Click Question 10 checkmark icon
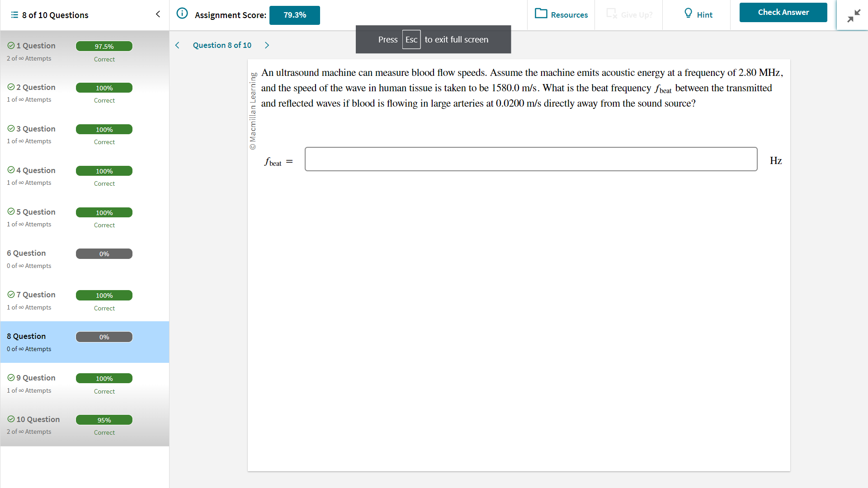The height and width of the screenshot is (488, 868). [x=11, y=419]
